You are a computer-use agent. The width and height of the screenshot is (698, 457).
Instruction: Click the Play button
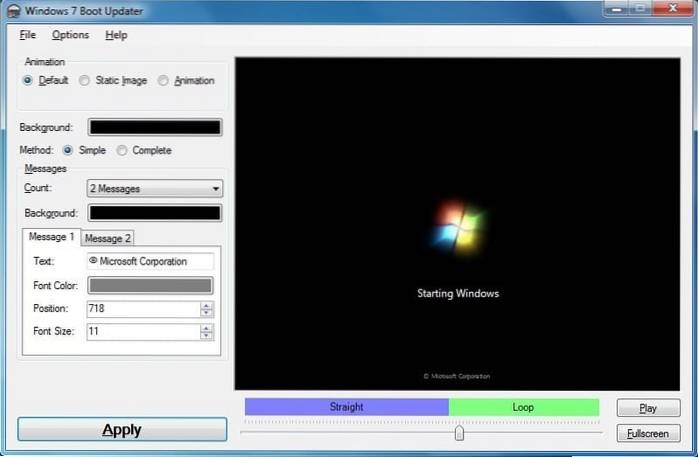pyautogui.click(x=648, y=408)
